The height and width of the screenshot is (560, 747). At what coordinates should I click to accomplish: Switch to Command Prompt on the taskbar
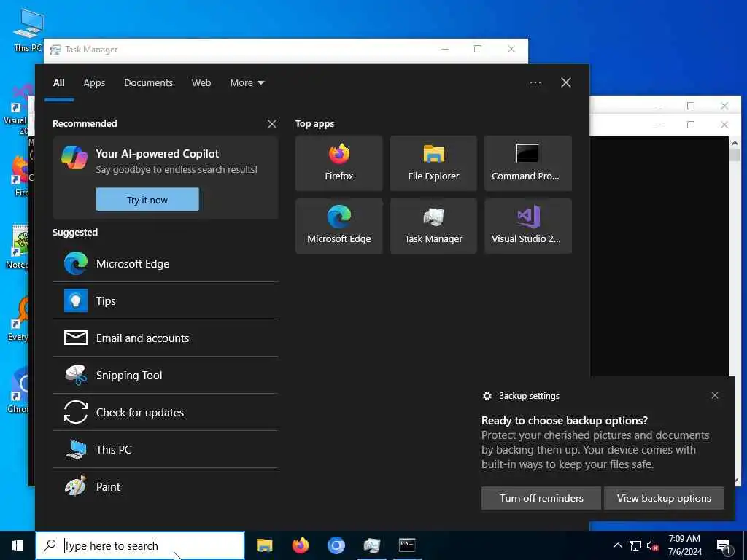pos(407,545)
